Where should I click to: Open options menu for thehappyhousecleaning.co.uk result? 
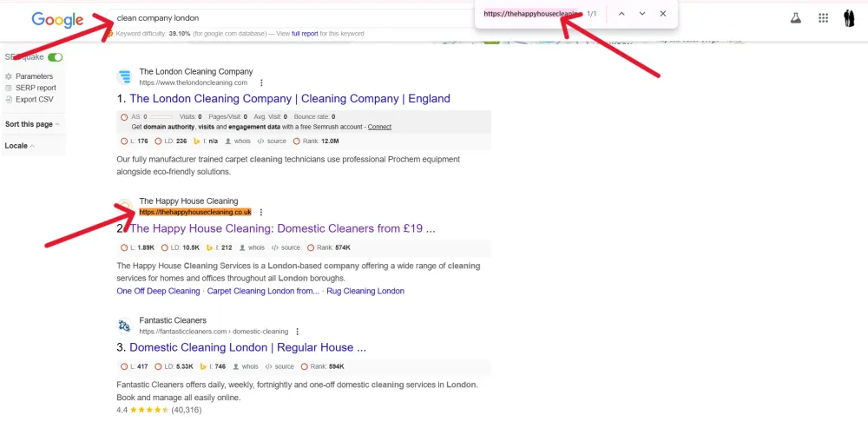click(x=260, y=212)
